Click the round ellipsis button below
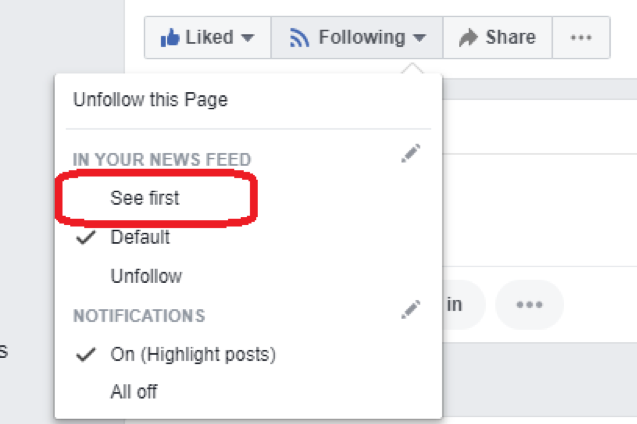This screenshot has height=424, width=637. [529, 305]
